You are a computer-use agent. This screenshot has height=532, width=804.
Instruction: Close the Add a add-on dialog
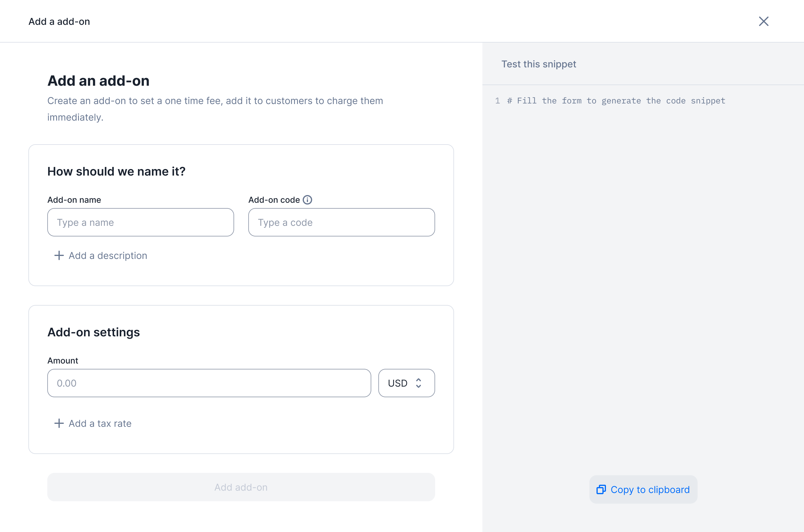(763, 21)
